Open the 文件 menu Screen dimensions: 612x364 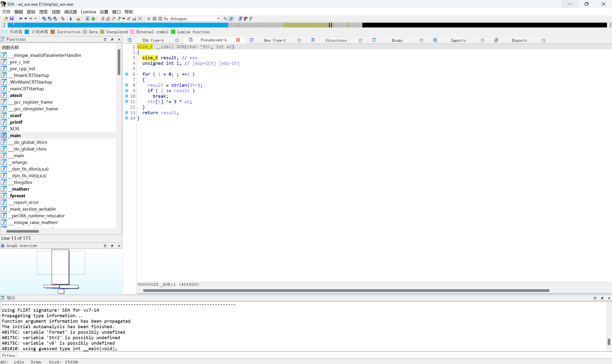6,12
